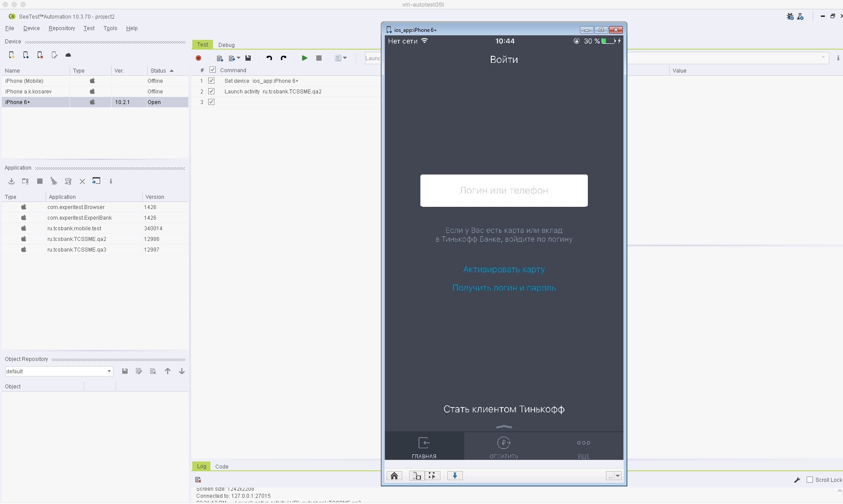Move object down with the down arrow
This screenshot has height=504, width=843.
(182, 371)
